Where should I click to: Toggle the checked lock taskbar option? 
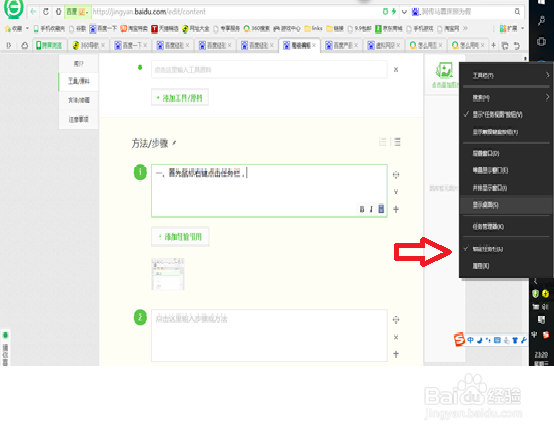point(506,249)
